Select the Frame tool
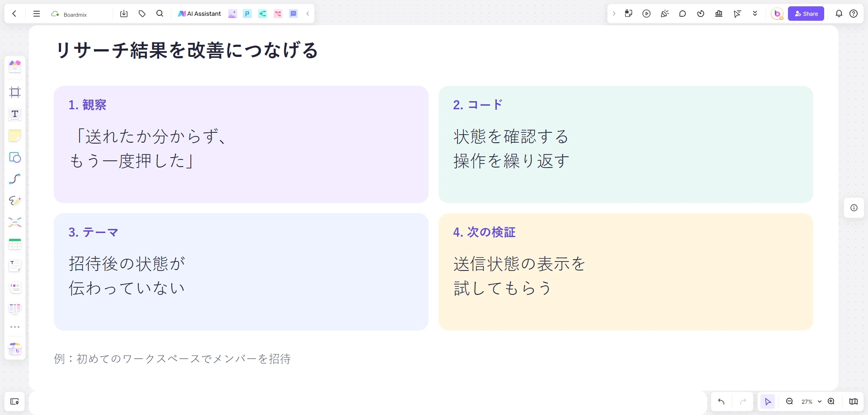The width and height of the screenshot is (868, 415). [x=15, y=92]
